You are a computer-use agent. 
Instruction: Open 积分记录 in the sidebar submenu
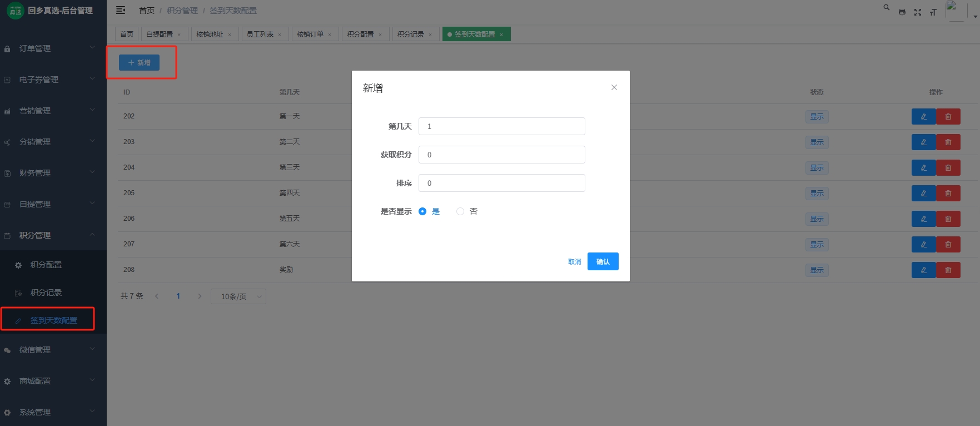(x=46, y=293)
